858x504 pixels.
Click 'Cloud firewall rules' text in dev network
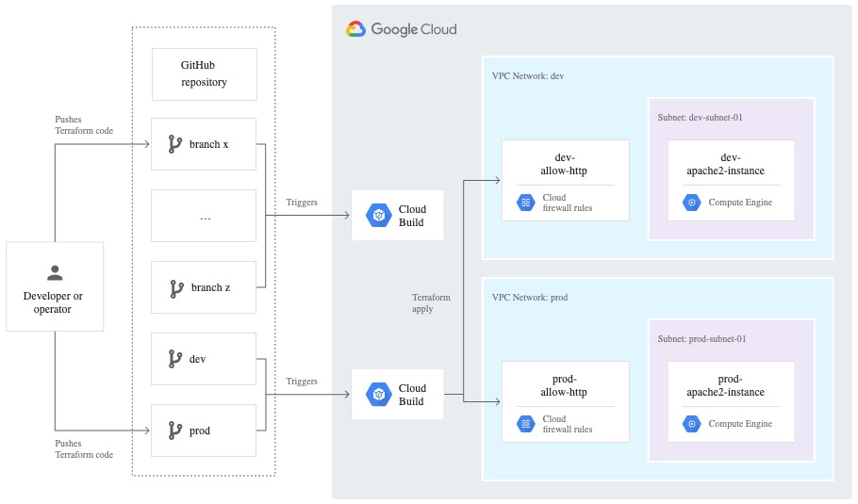click(x=568, y=203)
